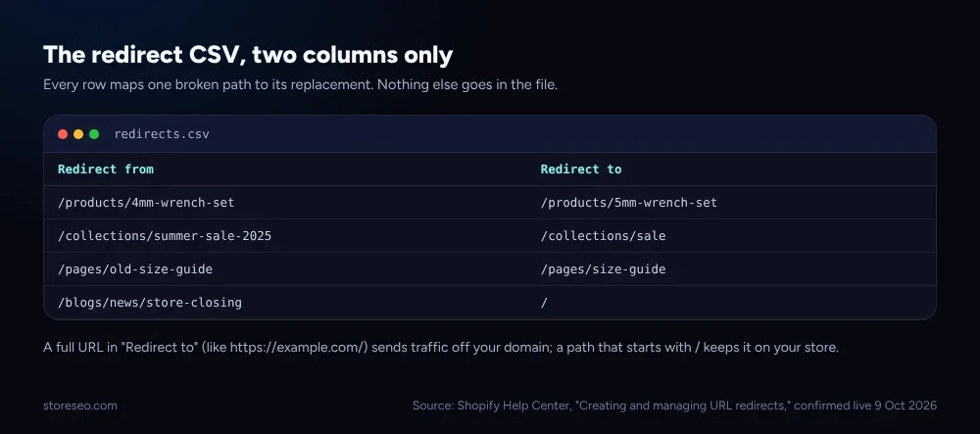The image size is (980, 434).
Task: Click the note beginning 'A full URL in "Redirect to"'
Action: [441, 347]
